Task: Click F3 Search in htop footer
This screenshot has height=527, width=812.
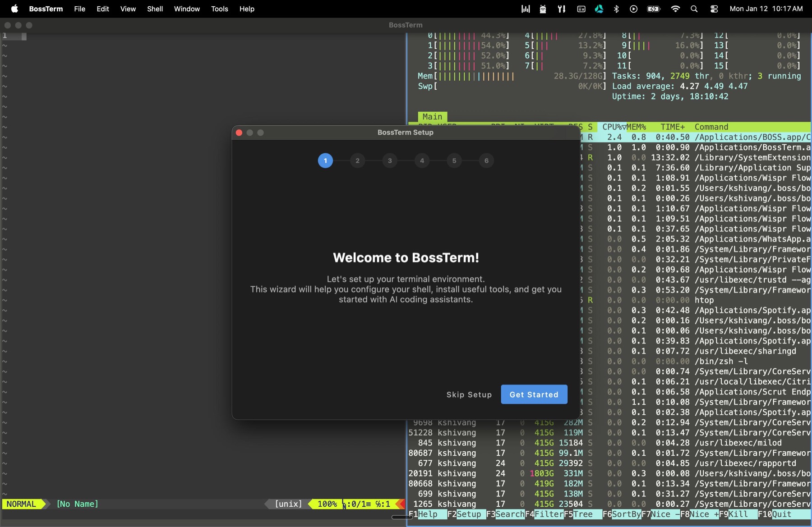Action: [x=505, y=514]
